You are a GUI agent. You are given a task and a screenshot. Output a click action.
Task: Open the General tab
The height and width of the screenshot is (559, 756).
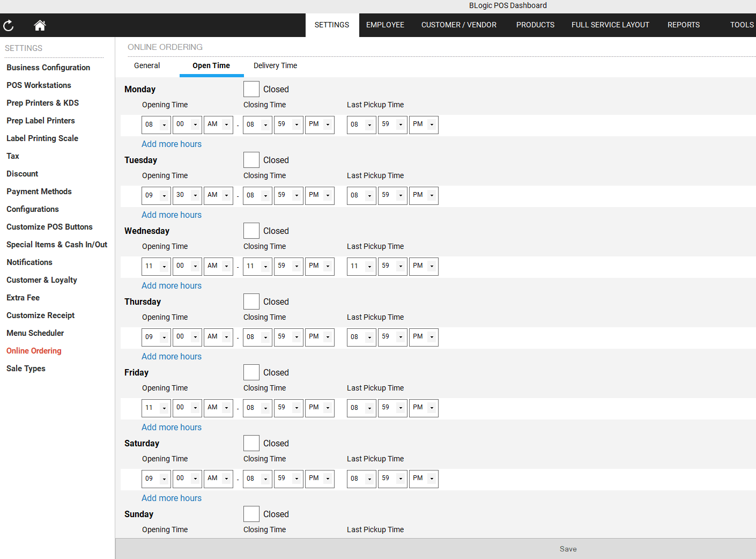point(147,65)
